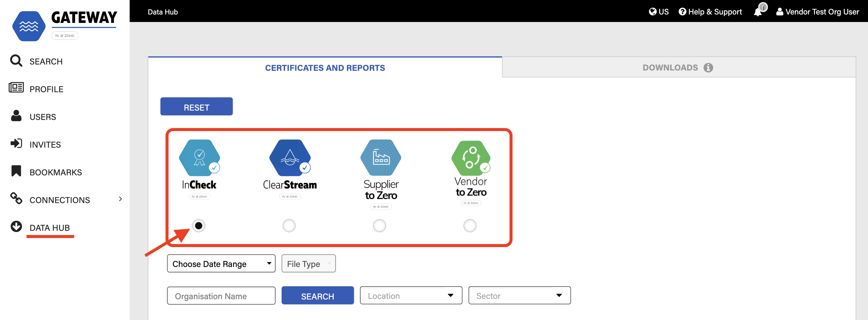This screenshot has height=320, width=868.
Task: Click the Search magnifier icon in sidebar
Action: (x=16, y=61)
